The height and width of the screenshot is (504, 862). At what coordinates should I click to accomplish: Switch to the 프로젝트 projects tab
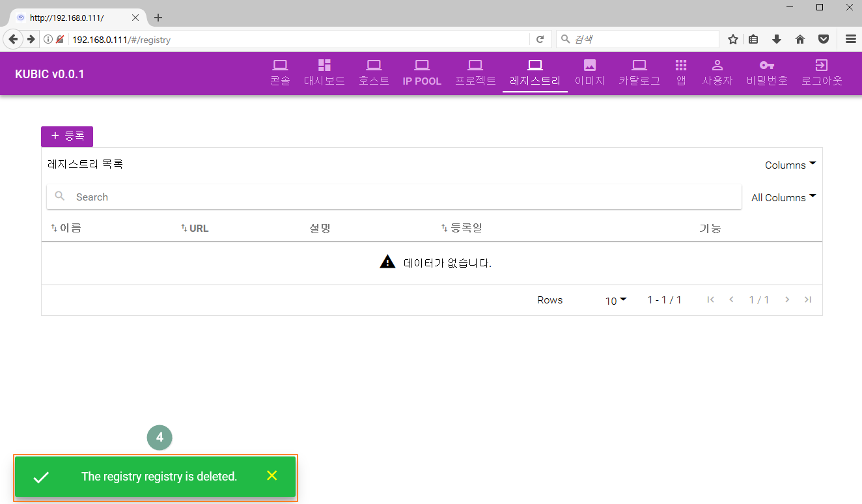click(475, 73)
